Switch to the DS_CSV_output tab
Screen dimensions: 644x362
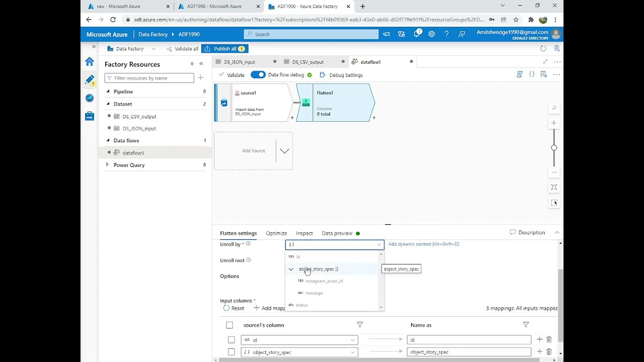(x=308, y=62)
